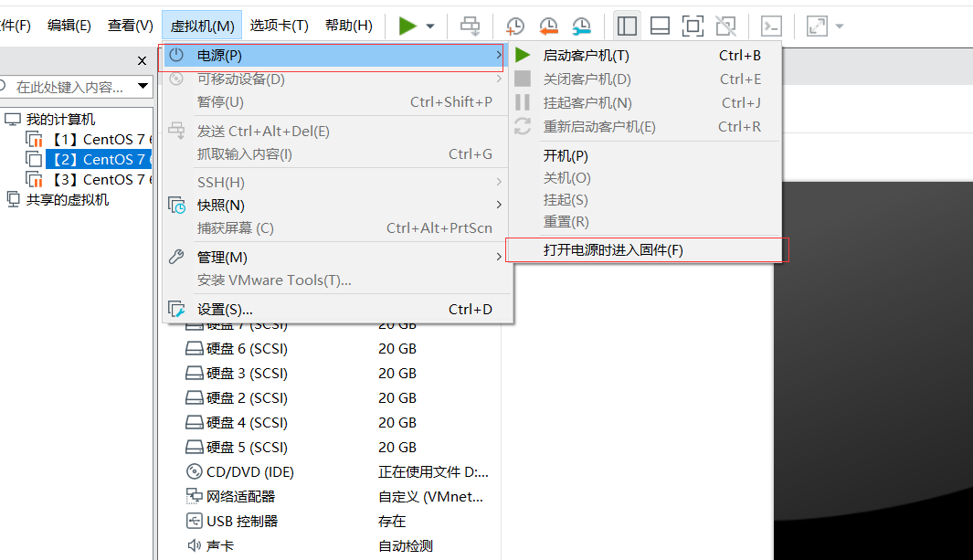Image resolution: width=973 pixels, height=560 pixels.
Task: Click the library search input field
Action: tap(69, 85)
